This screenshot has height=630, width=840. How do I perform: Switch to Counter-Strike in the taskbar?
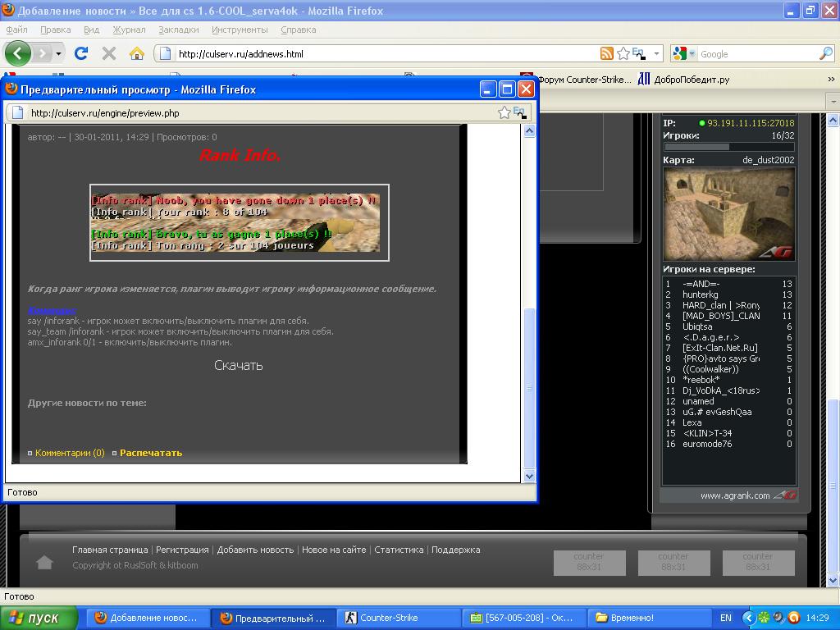pyautogui.click(x=389, y=618)
